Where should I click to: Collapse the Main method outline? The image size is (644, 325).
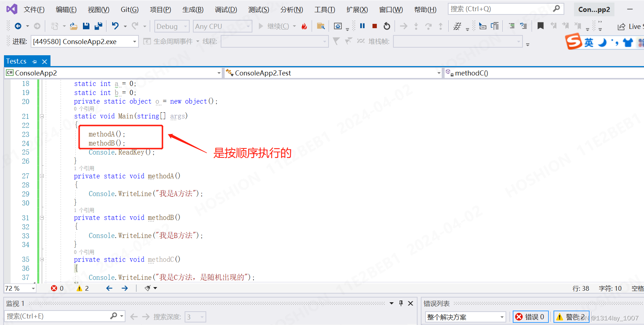point(42,116)
